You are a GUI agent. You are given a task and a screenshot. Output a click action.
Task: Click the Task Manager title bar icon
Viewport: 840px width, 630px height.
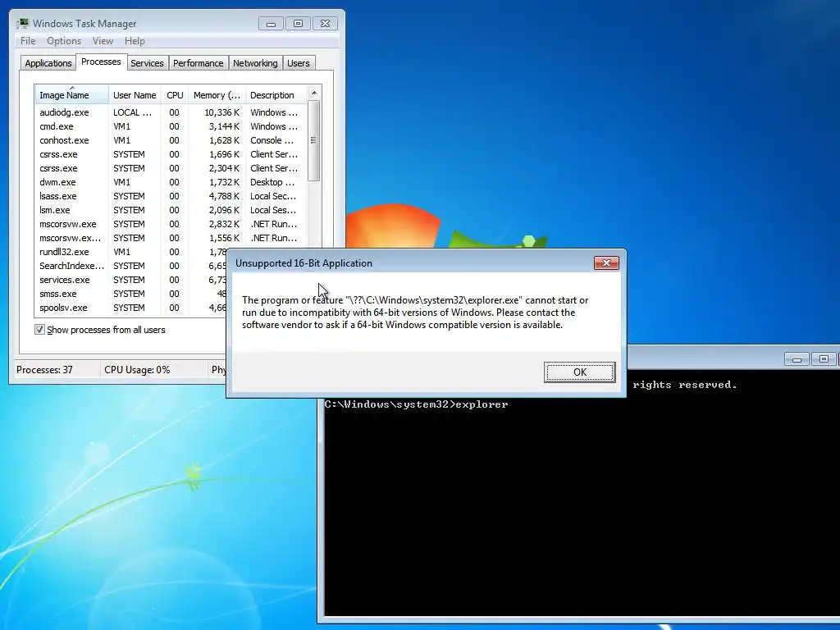[22, 23]
